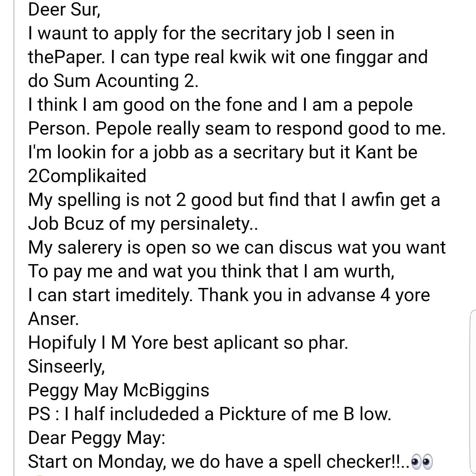Click the word "Anser."

tap(54, 319)
